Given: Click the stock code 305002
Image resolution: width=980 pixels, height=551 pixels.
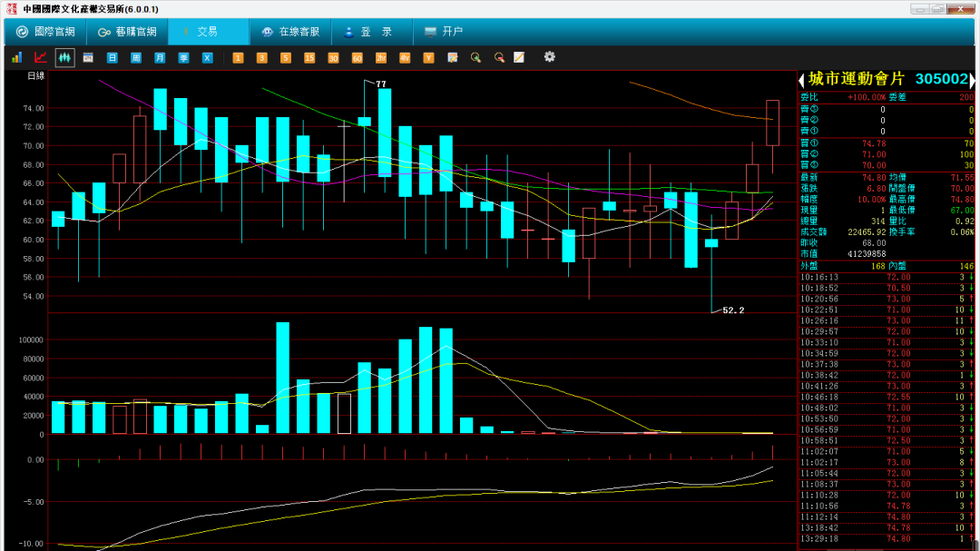Looking at the screenshot, I should pyautogui.click(x=941, y=79).
